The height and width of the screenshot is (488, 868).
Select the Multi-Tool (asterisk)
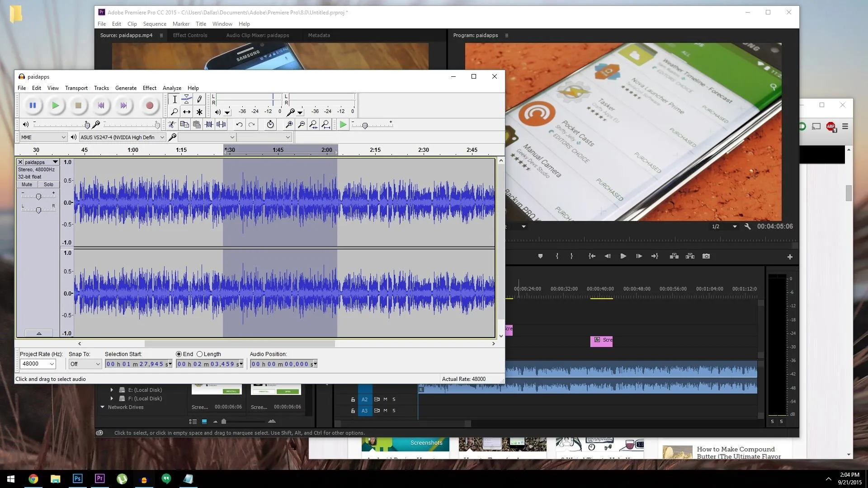199,112
